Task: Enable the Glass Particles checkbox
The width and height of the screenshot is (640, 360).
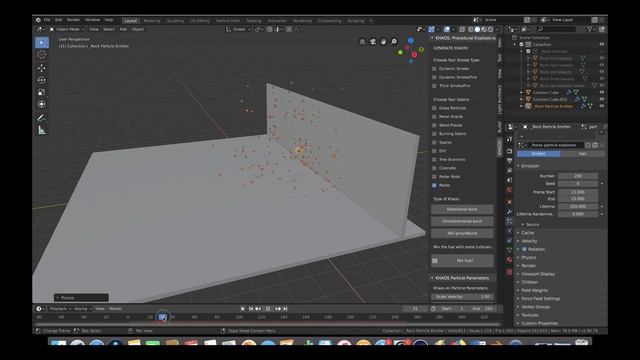Action: 434,108
